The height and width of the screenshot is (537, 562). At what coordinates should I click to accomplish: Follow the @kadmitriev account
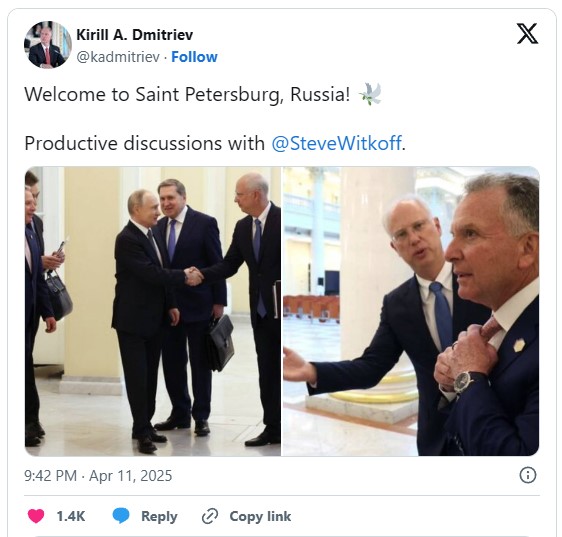(194, 57)
